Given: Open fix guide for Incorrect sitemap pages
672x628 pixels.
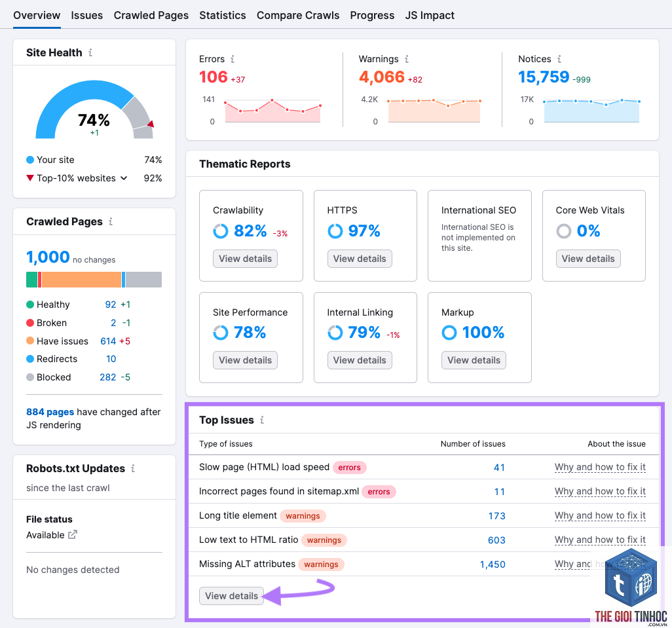Looking at the screenshot, I should click(x=600, y=491).
